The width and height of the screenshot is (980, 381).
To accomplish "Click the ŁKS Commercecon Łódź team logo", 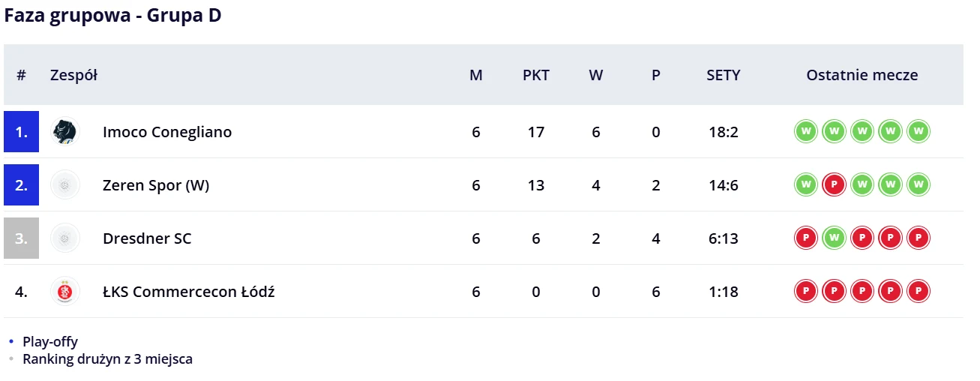I will [x=64, y=292].
